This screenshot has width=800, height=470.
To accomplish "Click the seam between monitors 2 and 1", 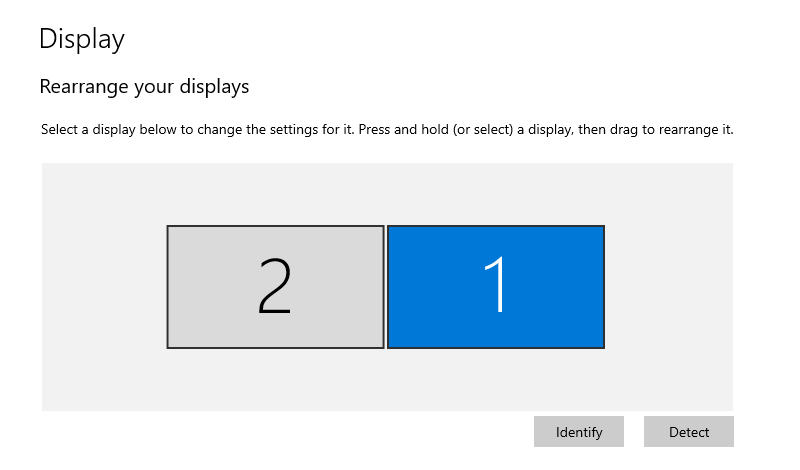I will click(x=386, y=287).
